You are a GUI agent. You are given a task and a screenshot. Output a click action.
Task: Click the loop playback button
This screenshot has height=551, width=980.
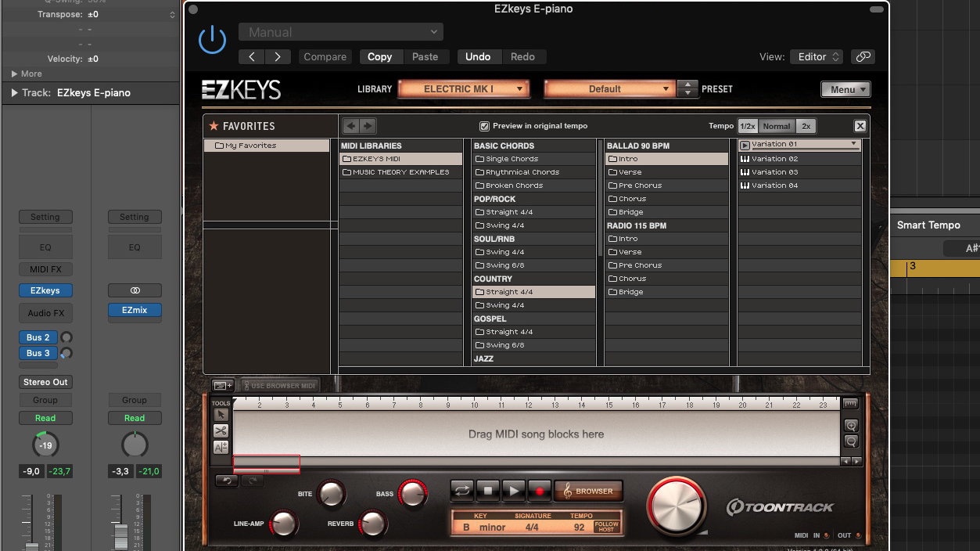point(461,491)
